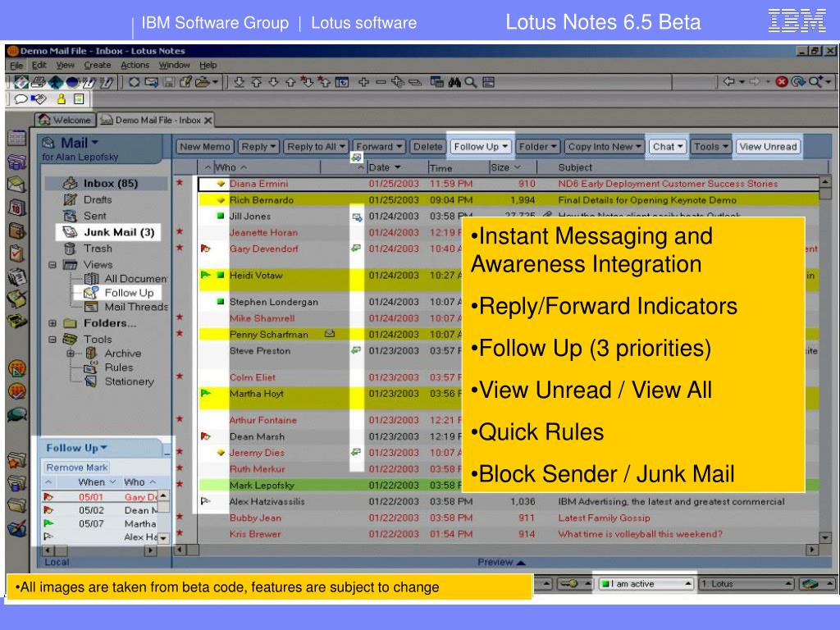
Task: Expand the Preview pane arrow
Action: point(521,563)
